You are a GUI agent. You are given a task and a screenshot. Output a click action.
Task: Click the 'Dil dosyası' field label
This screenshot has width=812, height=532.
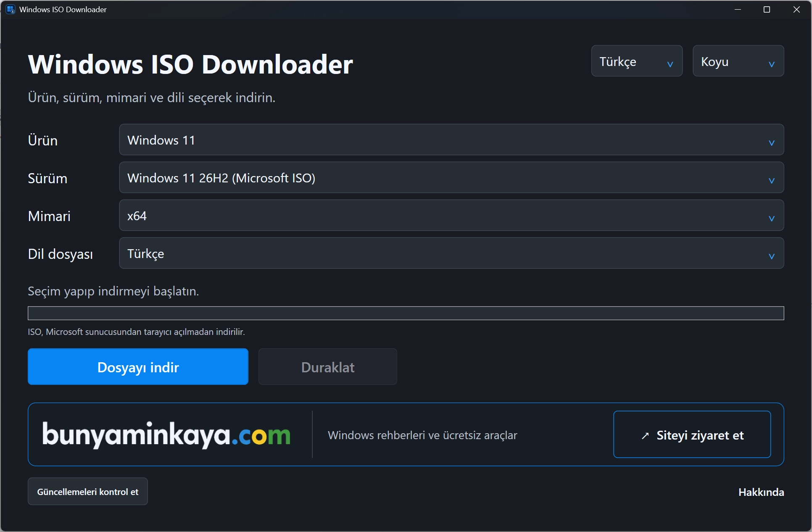click(60, 254)
